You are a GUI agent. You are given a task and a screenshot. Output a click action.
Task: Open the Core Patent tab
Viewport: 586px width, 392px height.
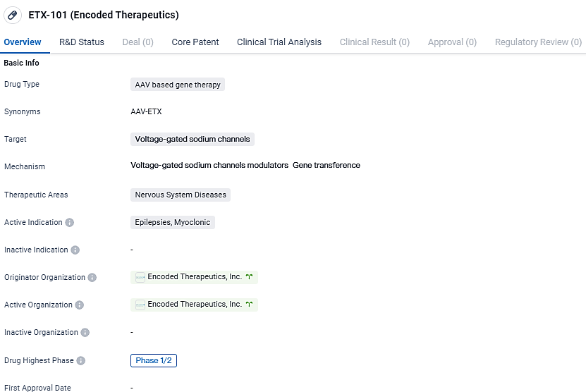(195, 42)
